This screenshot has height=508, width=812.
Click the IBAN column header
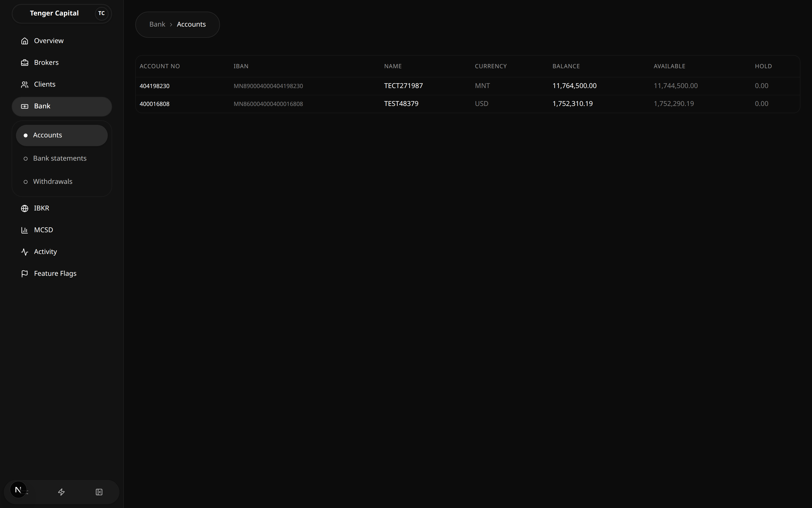[x=241, y=66]
